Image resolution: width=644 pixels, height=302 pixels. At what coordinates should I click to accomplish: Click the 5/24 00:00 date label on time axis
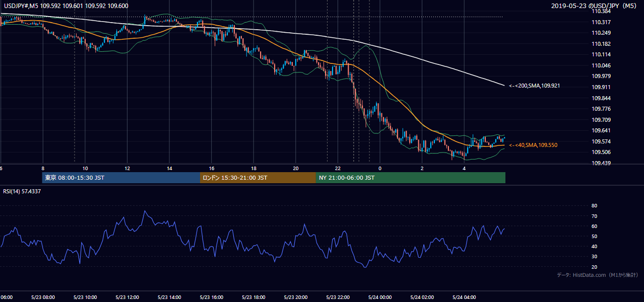point(379,297)
